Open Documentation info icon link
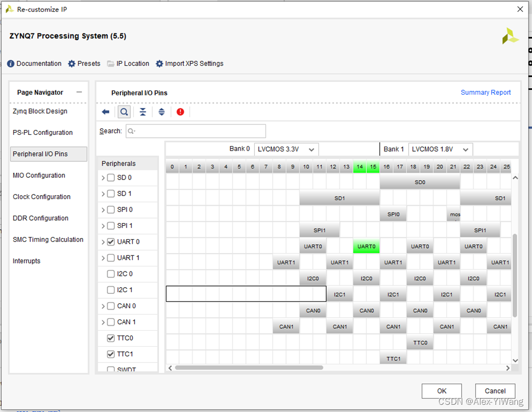The width and height of the screenshot is (532, 412). [x=34, y=64]
